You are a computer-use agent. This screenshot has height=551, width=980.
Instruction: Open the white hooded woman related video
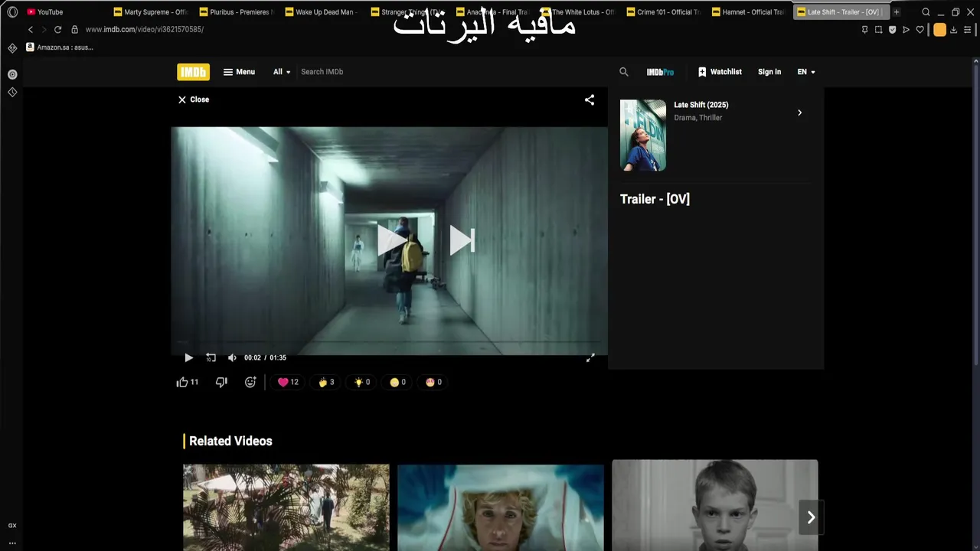pyautogui.click(x=500, y=507)
